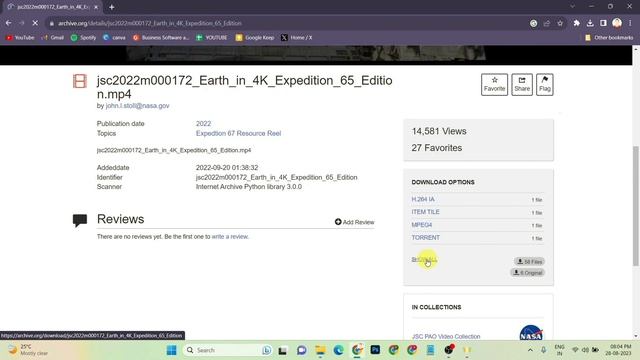
Task: Bookmark this page with the star icon
Action: [560, 23]
